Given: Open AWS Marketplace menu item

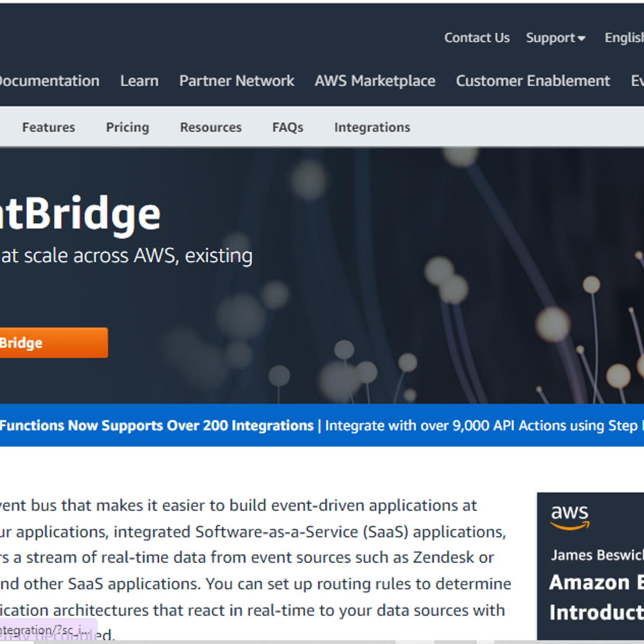Looking at the screenshot, I should pyautogui.click(x=375, y=81).
